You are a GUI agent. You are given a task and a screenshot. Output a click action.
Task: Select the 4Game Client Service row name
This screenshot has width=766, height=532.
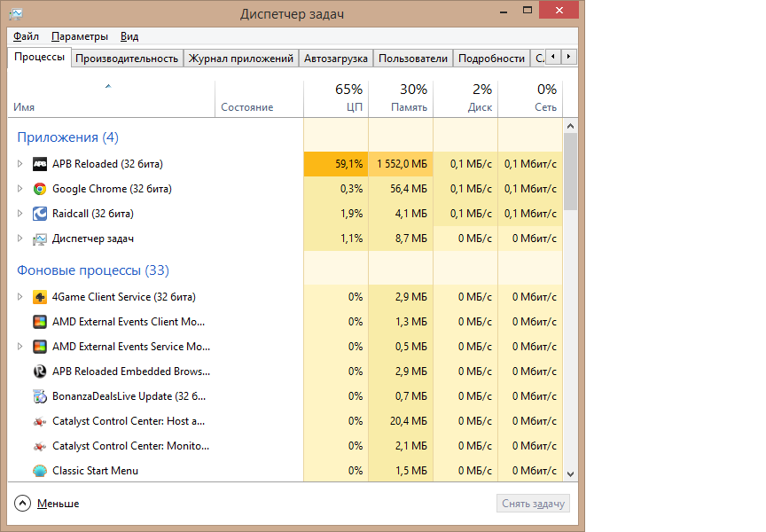[124, 297]
